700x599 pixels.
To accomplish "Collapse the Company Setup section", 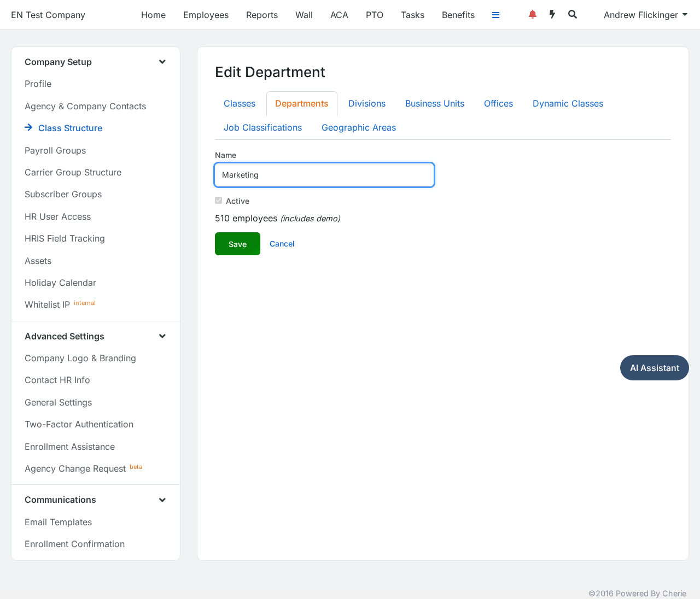I will (162, 62).
